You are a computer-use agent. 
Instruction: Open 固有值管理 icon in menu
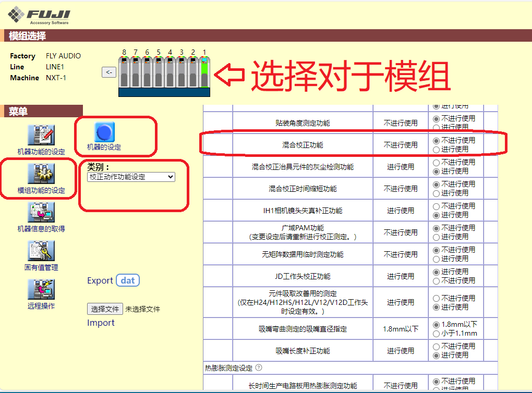(41, 251)
